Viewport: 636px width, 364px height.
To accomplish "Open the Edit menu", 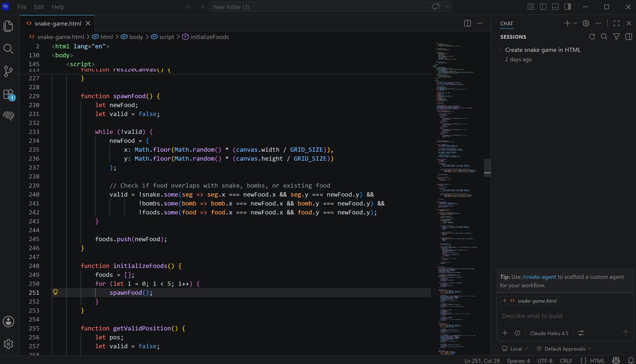I will (39, 7).
